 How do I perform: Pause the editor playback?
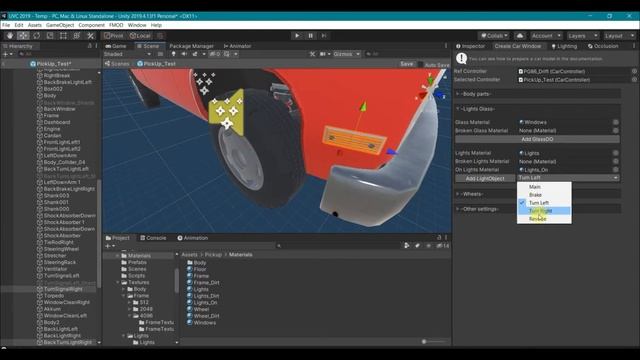(x=310, y=36)
